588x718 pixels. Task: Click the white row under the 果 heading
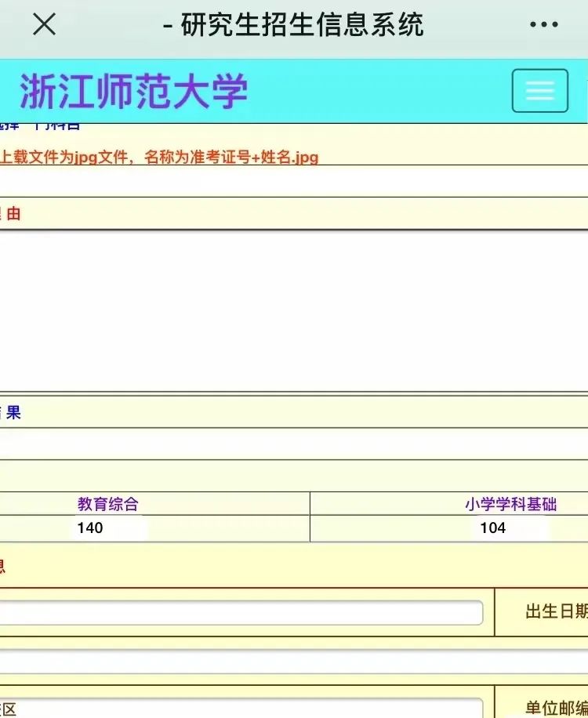[294, 443]
